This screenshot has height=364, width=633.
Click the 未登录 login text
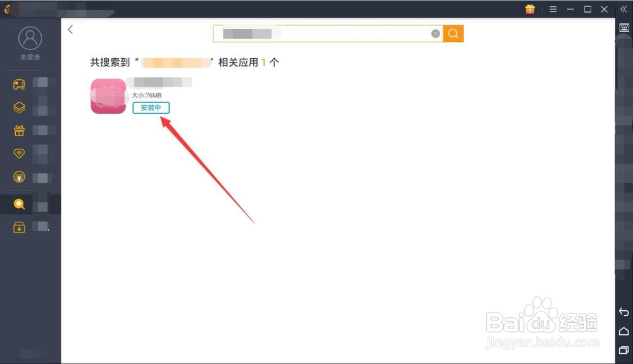30,58
